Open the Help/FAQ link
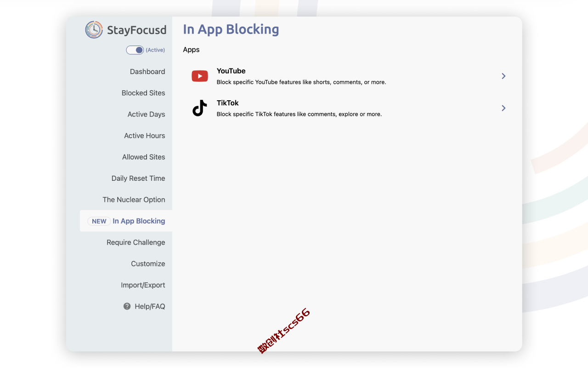588x368 pixels. point(150,306)
